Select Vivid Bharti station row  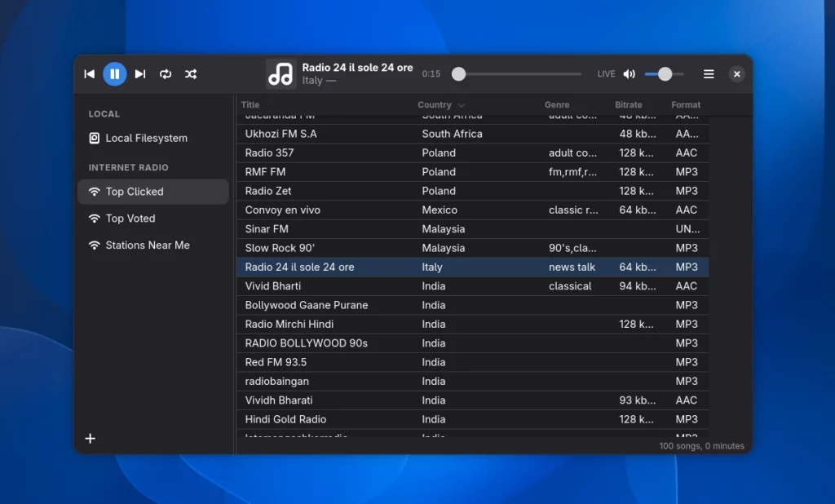273,286
